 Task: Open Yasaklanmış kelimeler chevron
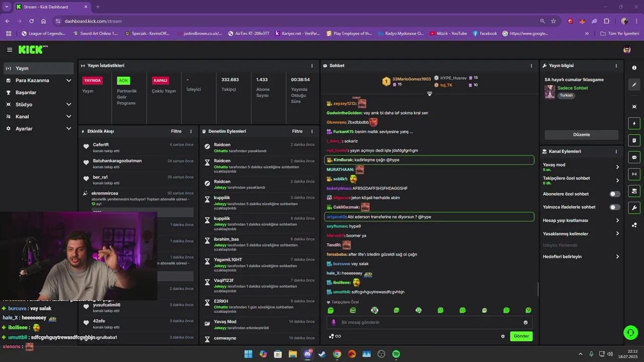(617, 233)
